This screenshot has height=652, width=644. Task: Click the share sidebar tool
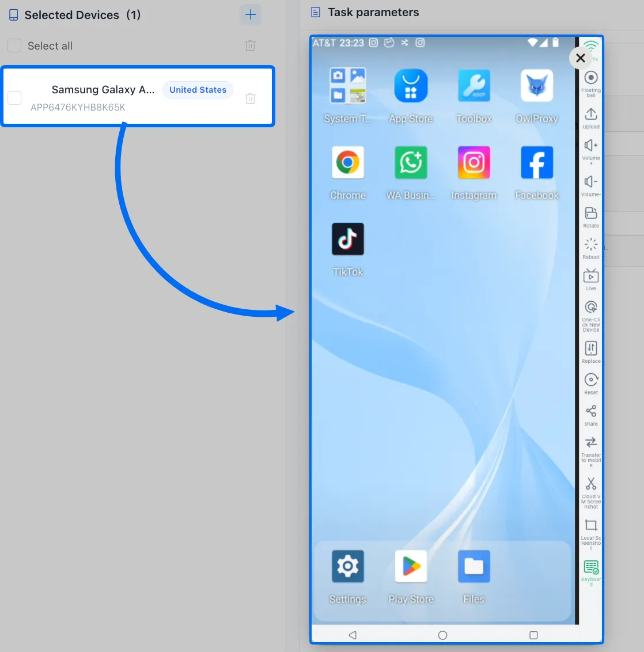591,415
